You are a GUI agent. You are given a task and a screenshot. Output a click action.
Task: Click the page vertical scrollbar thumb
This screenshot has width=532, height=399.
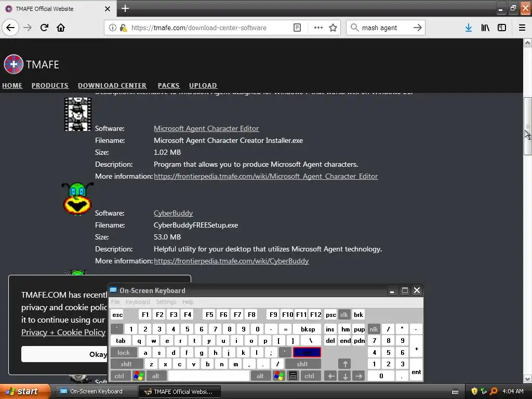coord(528,126)
